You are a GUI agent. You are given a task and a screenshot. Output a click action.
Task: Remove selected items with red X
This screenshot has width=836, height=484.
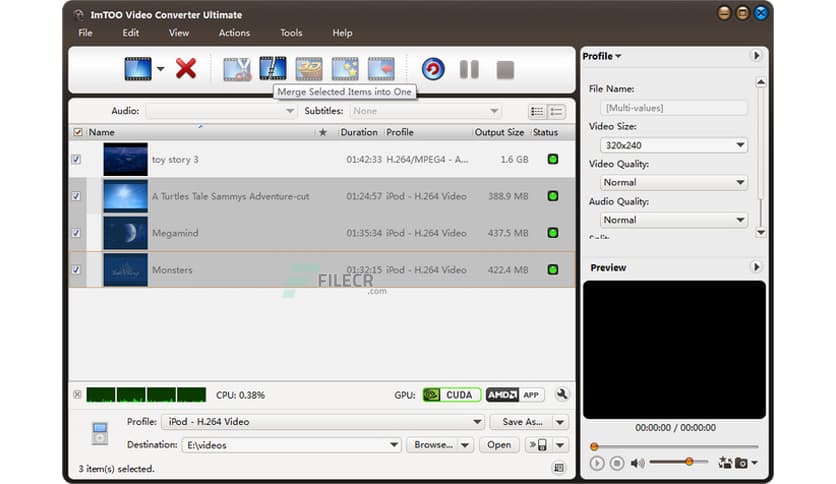point(186,69)
